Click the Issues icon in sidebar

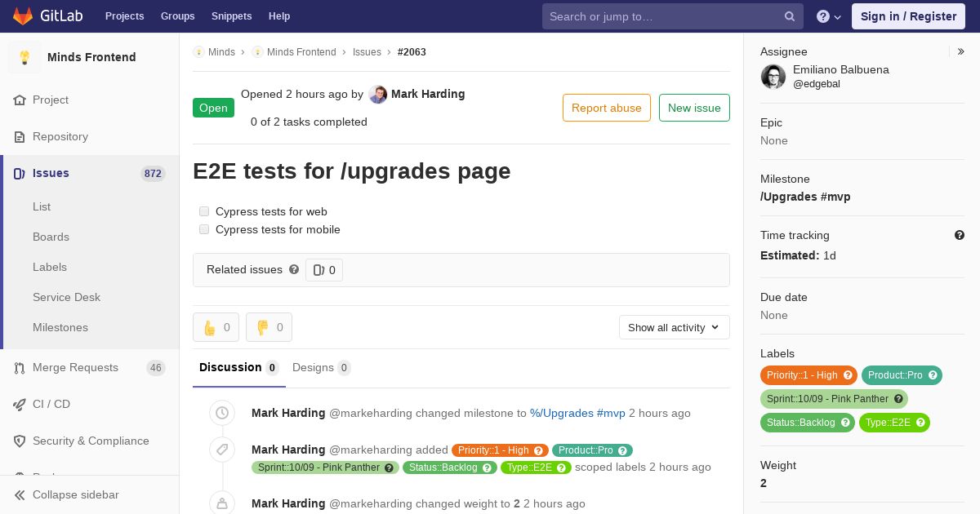pyautogui.click(x=20, y=173)
